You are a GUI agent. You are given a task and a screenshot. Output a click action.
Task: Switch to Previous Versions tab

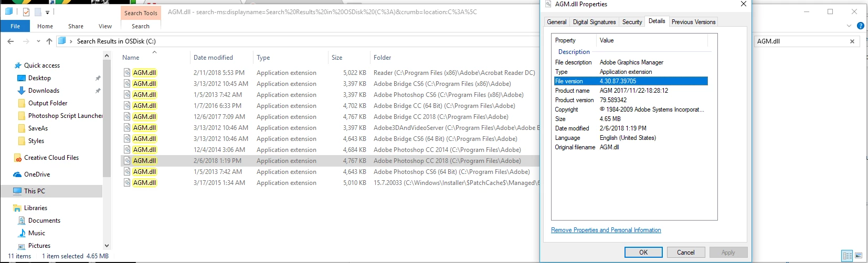(693, 22)
